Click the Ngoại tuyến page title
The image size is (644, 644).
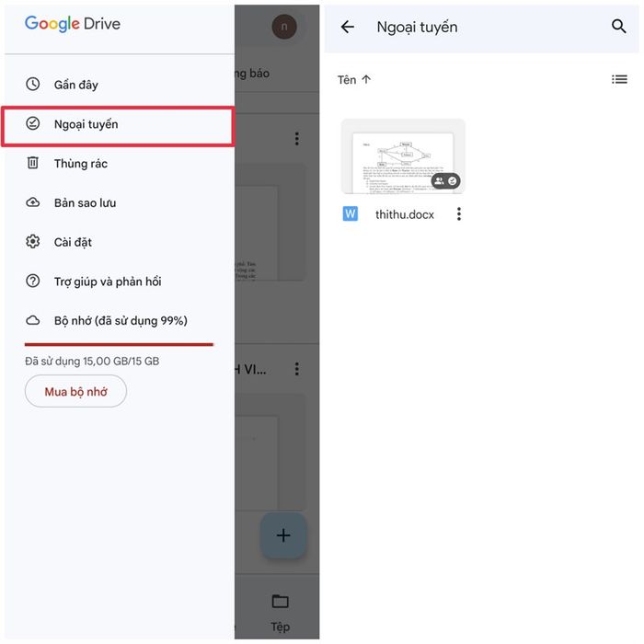pyautogui.click(x=417, y=27)
